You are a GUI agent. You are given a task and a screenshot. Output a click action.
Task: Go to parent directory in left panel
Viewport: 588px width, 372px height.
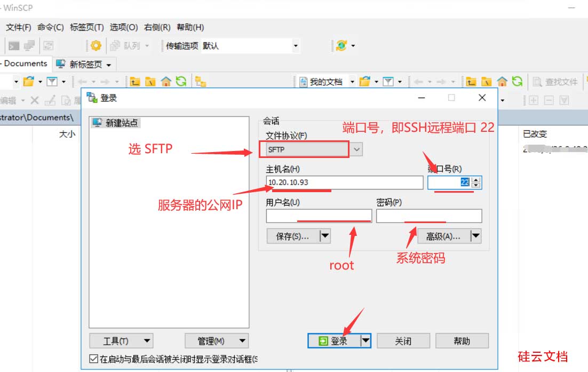[x=135, y=81]
